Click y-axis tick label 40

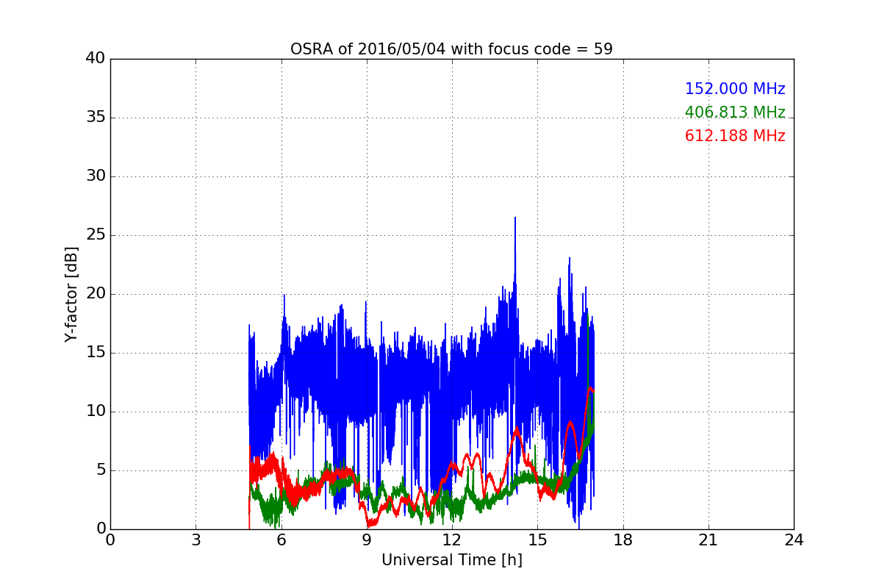point(96,59)
